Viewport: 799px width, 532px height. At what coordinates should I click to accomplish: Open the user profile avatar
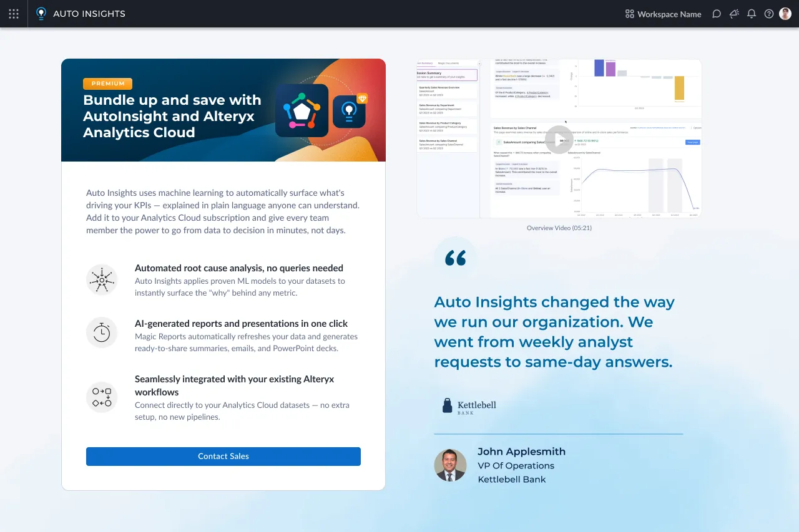click(785, 14)
